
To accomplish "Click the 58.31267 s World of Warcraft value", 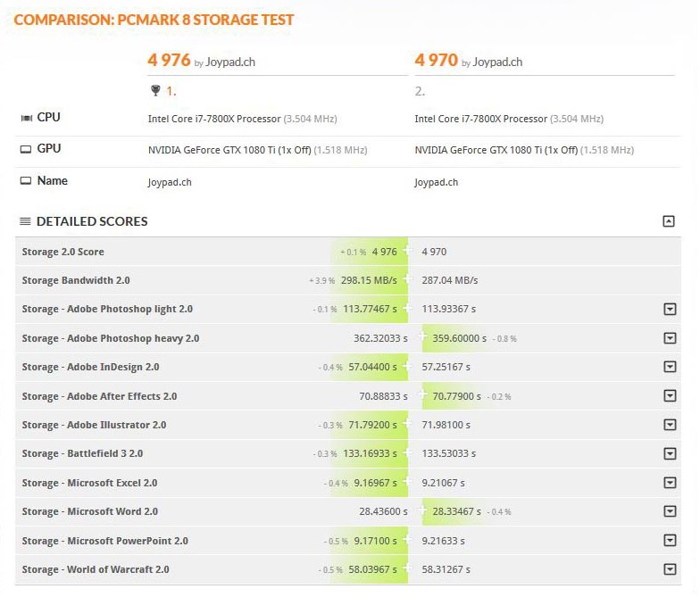I will 446,569.
